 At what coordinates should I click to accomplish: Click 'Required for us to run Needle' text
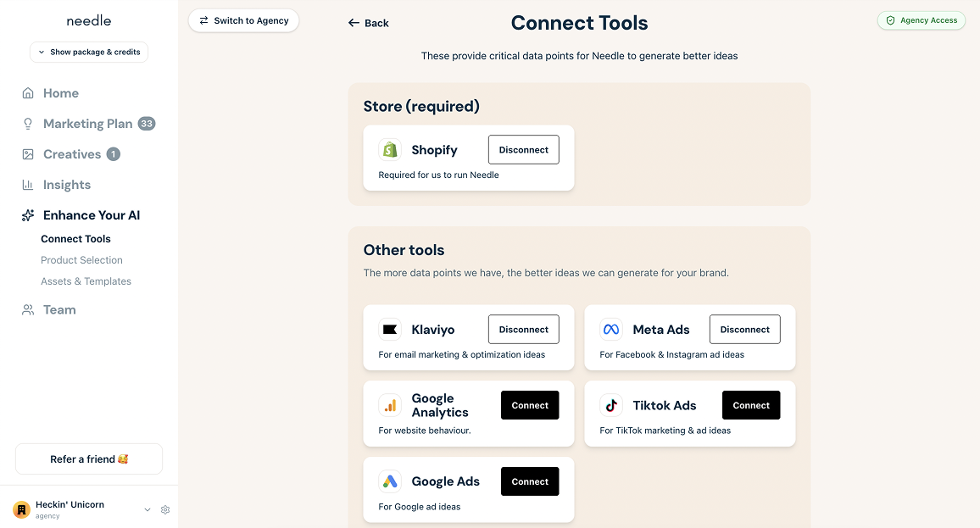(x=439, y=175)
